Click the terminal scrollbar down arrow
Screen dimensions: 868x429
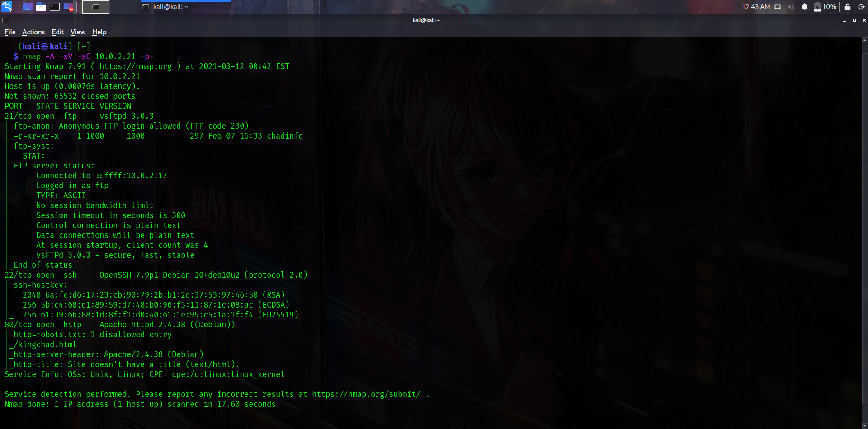865,426
